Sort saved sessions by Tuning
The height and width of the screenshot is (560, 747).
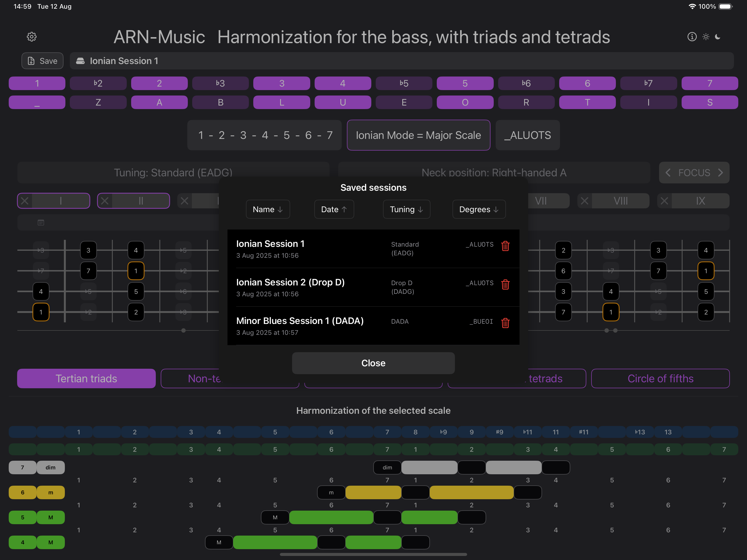point(406,209)
